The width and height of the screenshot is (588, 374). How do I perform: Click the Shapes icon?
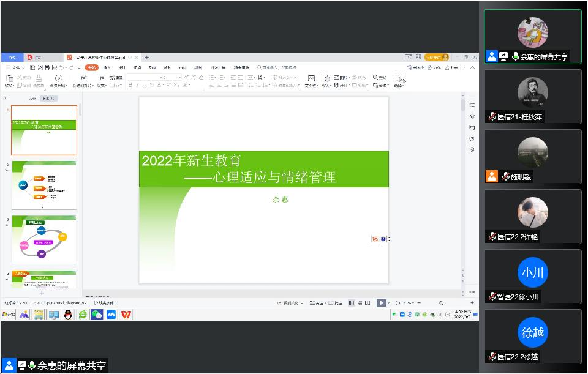(x=326, y=78)
